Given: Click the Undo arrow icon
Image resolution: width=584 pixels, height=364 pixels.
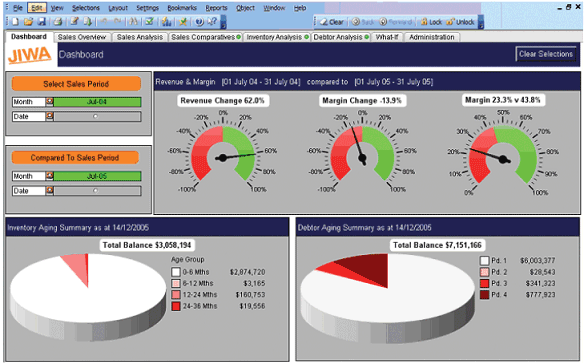Looking at the screenshot, I should coord(104,22).
